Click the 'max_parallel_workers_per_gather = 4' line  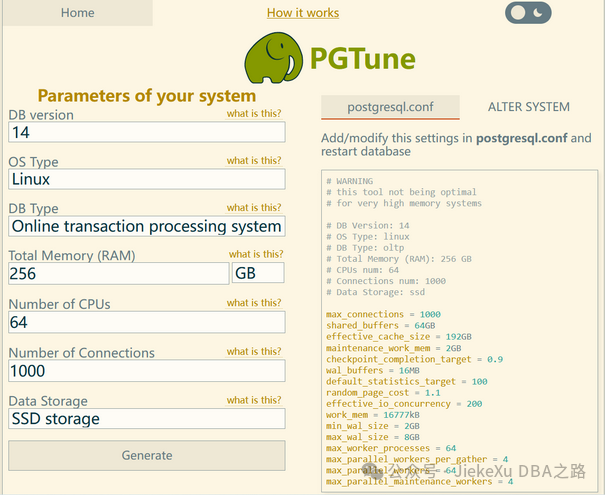click(x=417, y=460)
